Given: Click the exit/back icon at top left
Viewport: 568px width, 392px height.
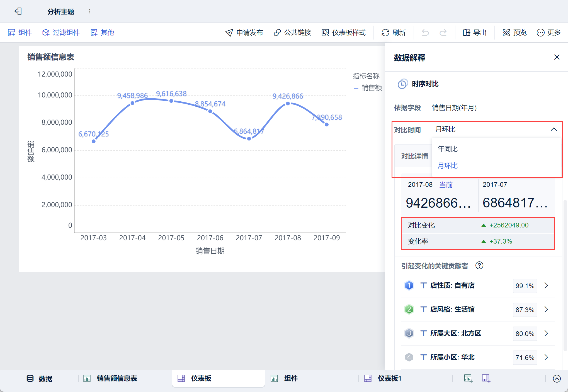Looking at the screenshot, I should click(x=18, y=11).
